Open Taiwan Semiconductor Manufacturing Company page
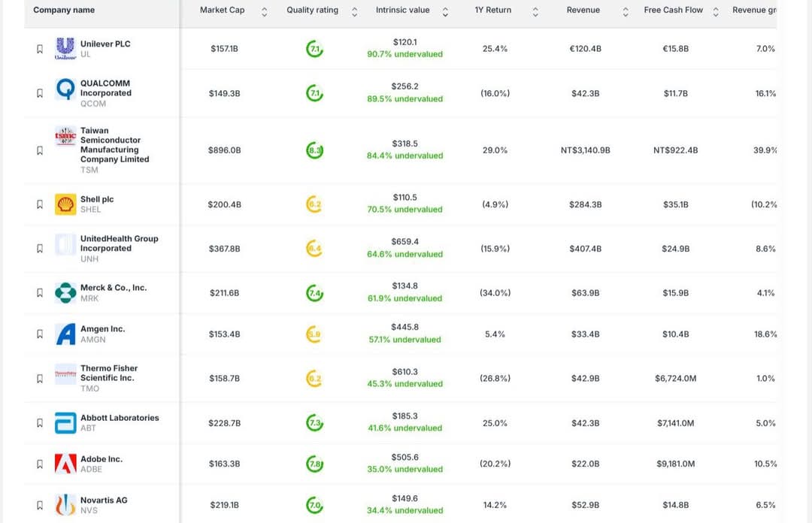The height and width of the screenshot is (523, 812). point(114,145)
